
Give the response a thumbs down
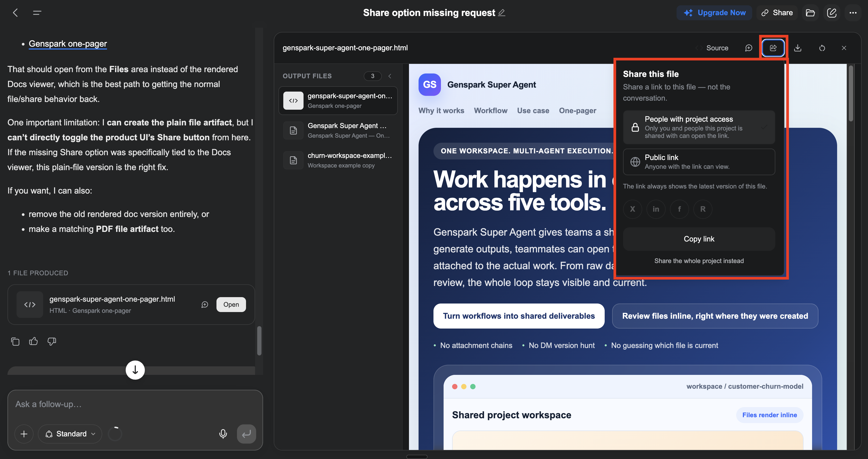click(x=52, y=341)
